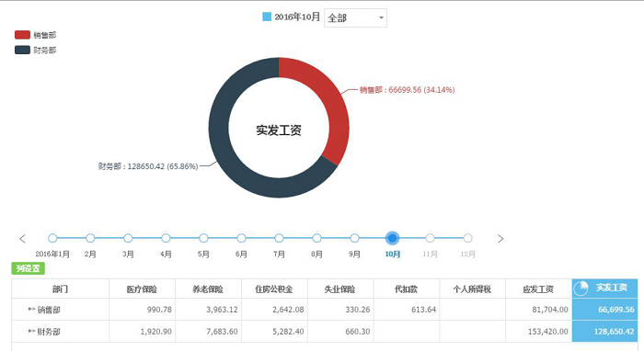This screenshot has width=644, height=351.
Task: Click the 613.64 deduction cell
Action: [x=407, y=310]
